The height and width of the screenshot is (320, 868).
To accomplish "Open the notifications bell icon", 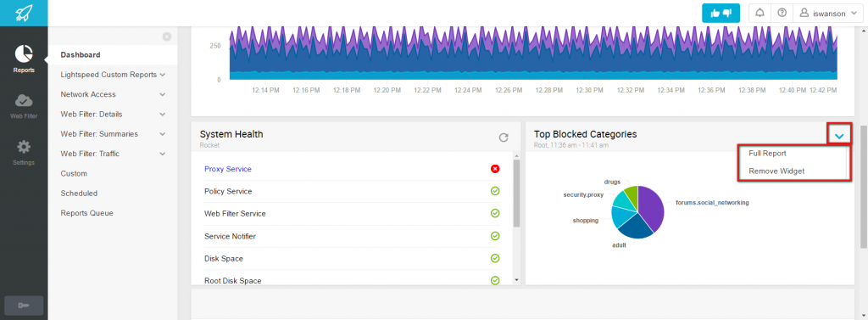I will pyautogui.click(x=759, y=14).
